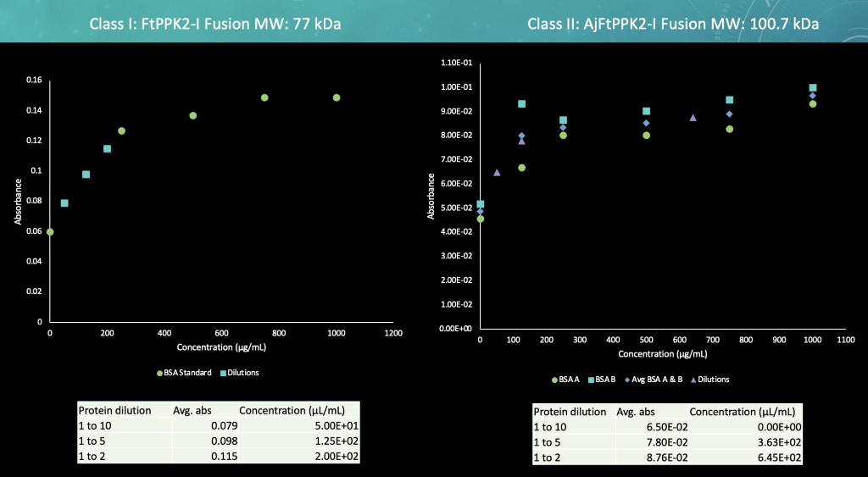Click the '0.079' cell in the left table
This screenshot has width=868, height=477.
pyautogui.click(x=225, y=426)
